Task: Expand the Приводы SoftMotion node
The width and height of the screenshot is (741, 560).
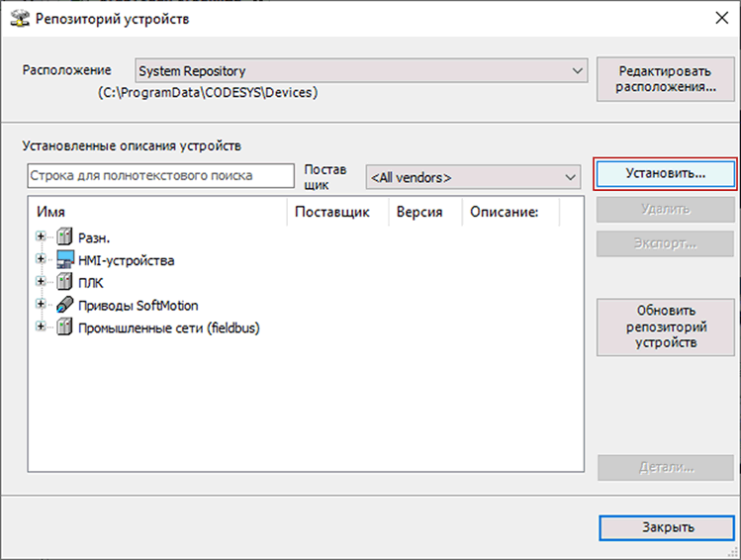Action: click(x=41, y=304)
